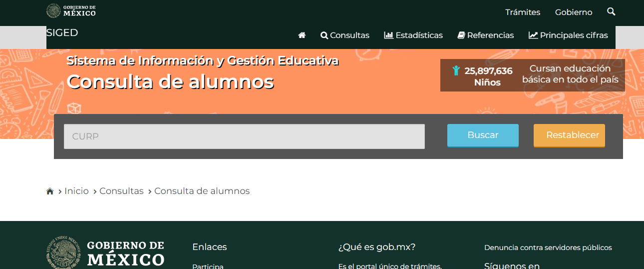Go to Inicio in breadcrumb
The width and height of the screenshot is (644, 269).
(76, 191)
